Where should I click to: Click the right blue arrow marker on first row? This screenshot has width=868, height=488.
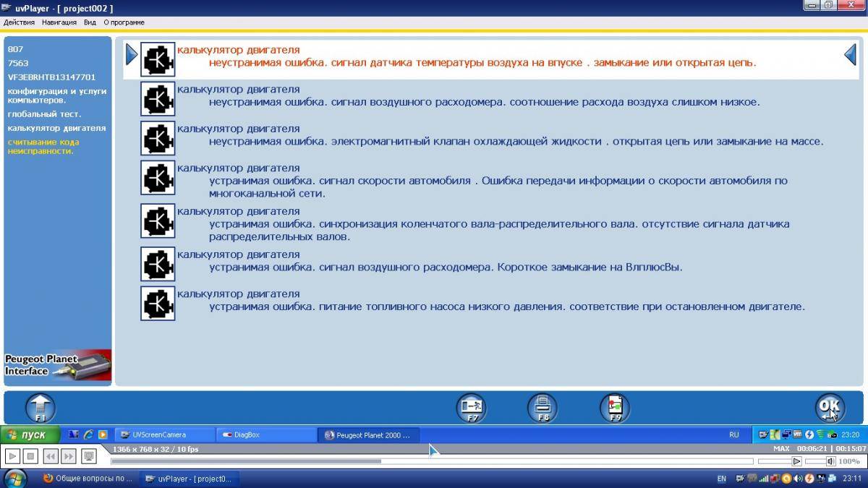point(851,55)
